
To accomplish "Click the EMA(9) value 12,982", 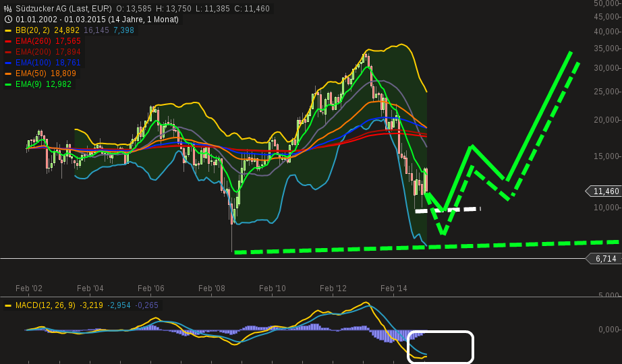I will (x=59, y=84).
